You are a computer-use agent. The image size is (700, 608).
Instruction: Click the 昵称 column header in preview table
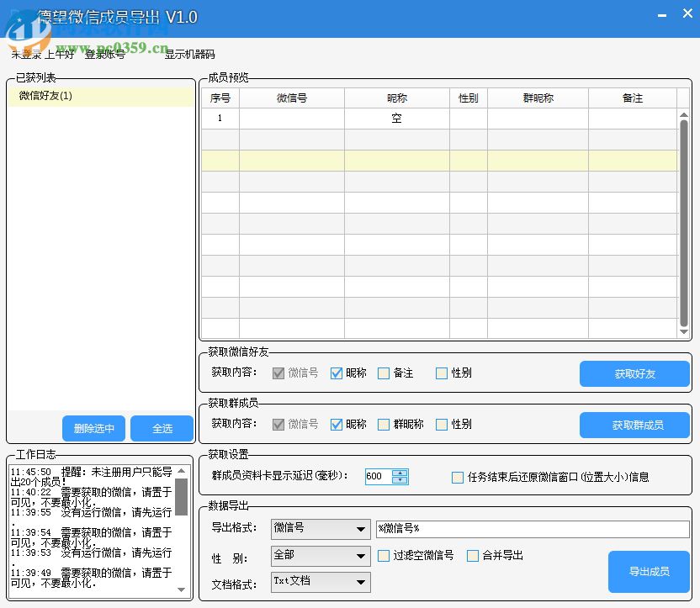pos(396,98)
